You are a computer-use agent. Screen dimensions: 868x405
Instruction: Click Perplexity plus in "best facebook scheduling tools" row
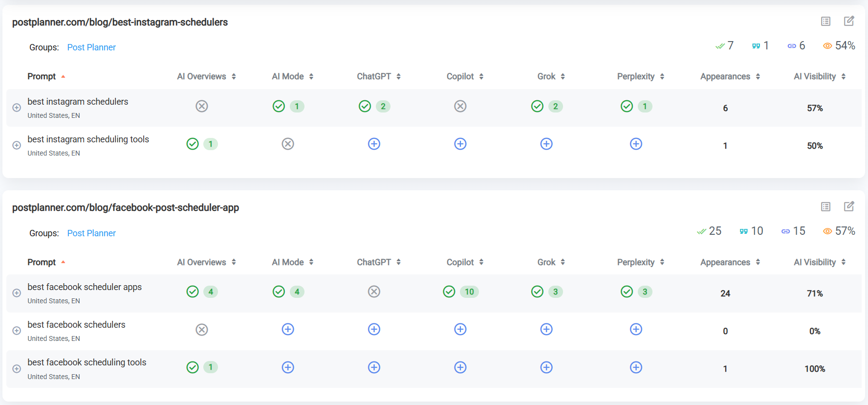636,367
